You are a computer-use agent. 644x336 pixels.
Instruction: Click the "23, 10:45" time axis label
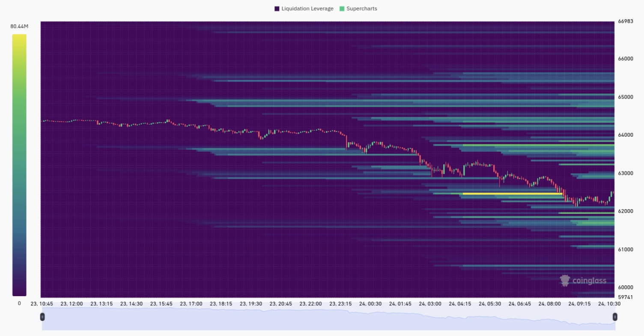pyautogui.click(x=42, y=303)
